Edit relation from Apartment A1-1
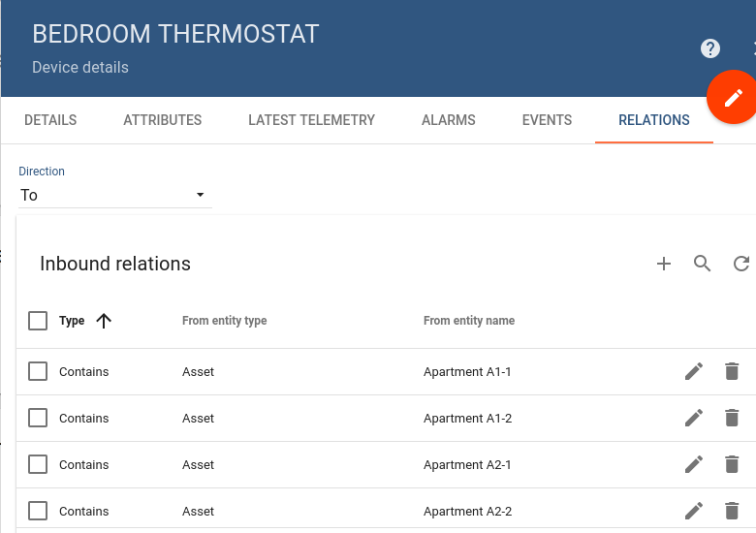Image resolution: width=756 pixels, height=533 pixels. coord(694,371)
